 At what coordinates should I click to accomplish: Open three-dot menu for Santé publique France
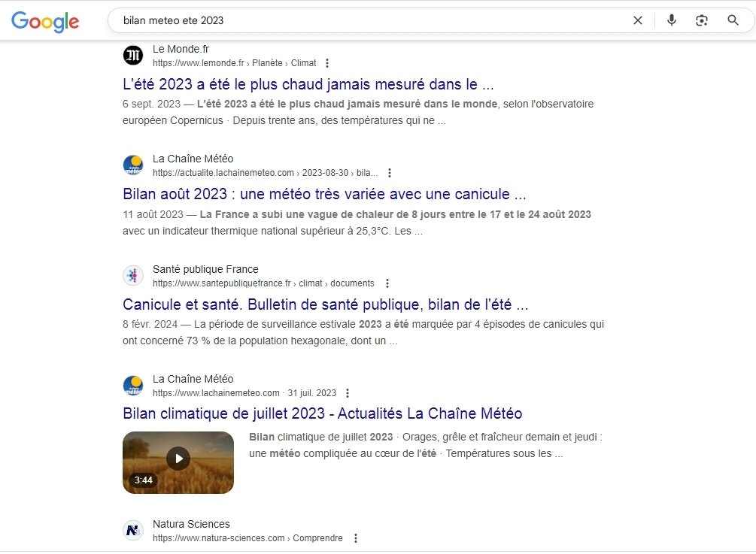click(x=387, y=283)
